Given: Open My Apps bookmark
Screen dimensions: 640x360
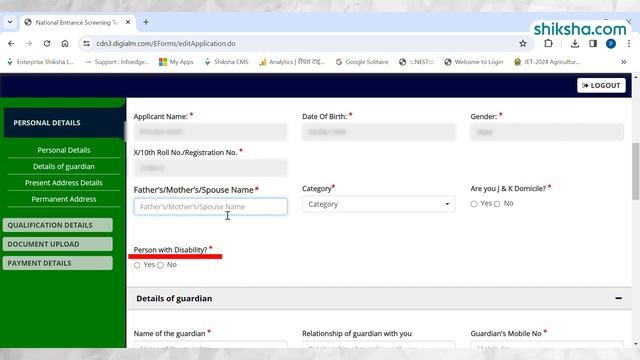Looking at the screenshot, I should 176,62.
